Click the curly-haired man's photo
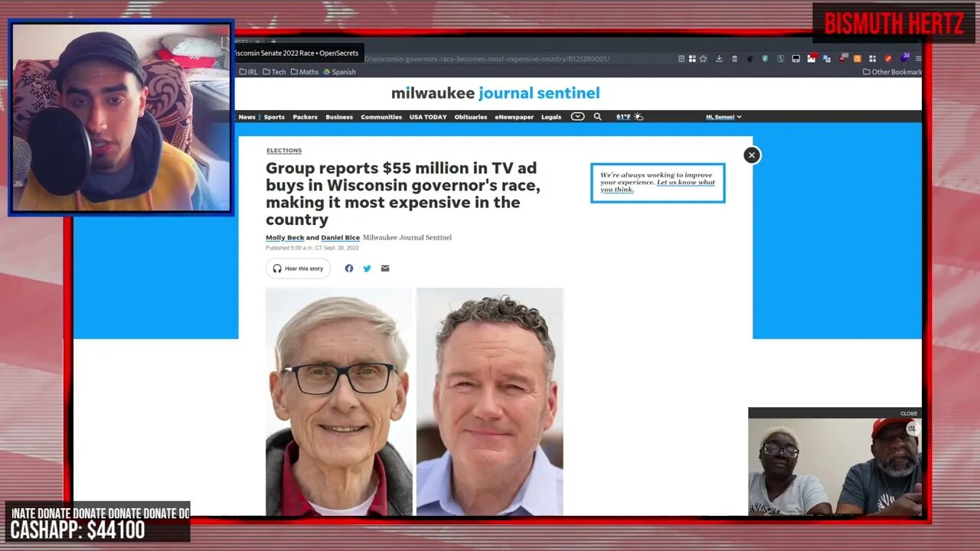 490,402
